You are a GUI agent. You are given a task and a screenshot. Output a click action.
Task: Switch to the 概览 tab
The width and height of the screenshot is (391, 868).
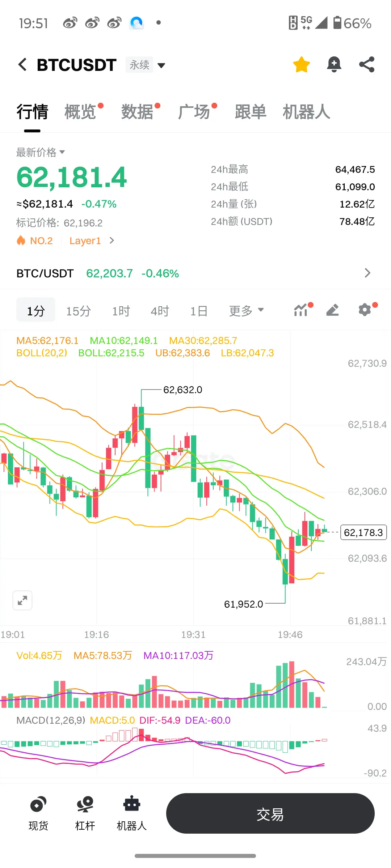(x=80, y=112)
